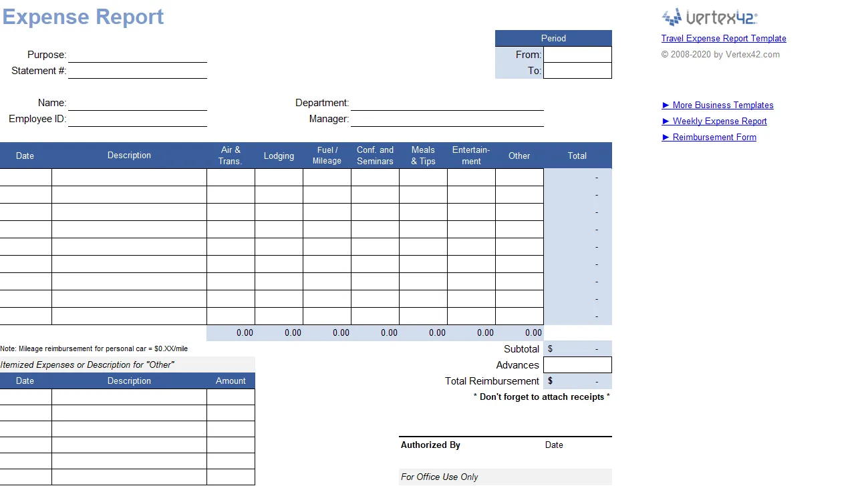Click the Other column header
This screenshot has height=496, width=868.
tap(519, 156)
